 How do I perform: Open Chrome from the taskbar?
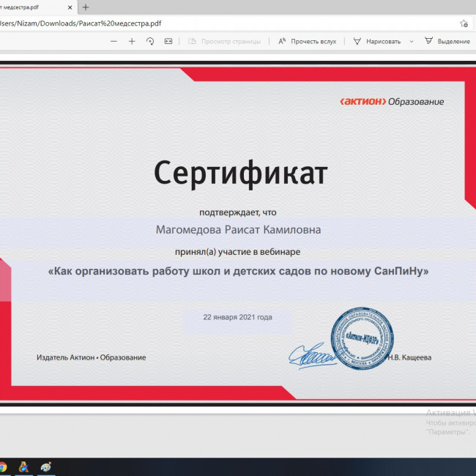[x=2, y=467]
